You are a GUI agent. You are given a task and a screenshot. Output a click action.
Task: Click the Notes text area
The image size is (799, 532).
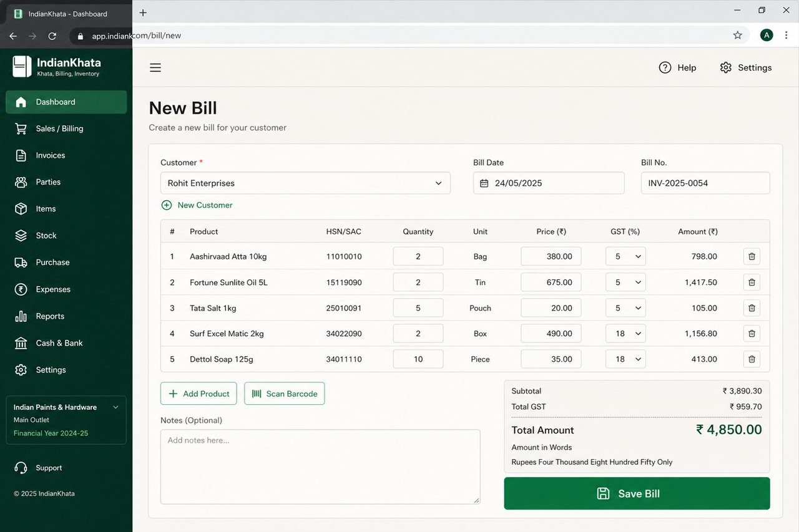tap(320, 467)
